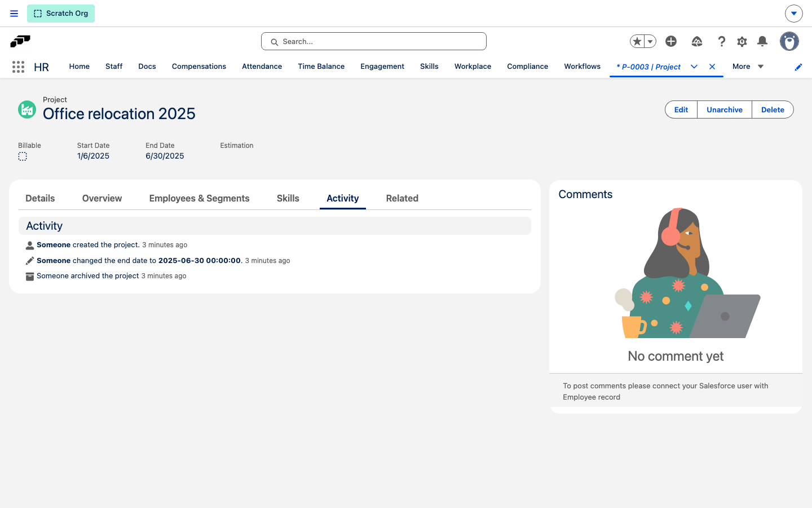Go to the Home nav item
The height and width of the screenshot is (508, 812).
(80, 67)
